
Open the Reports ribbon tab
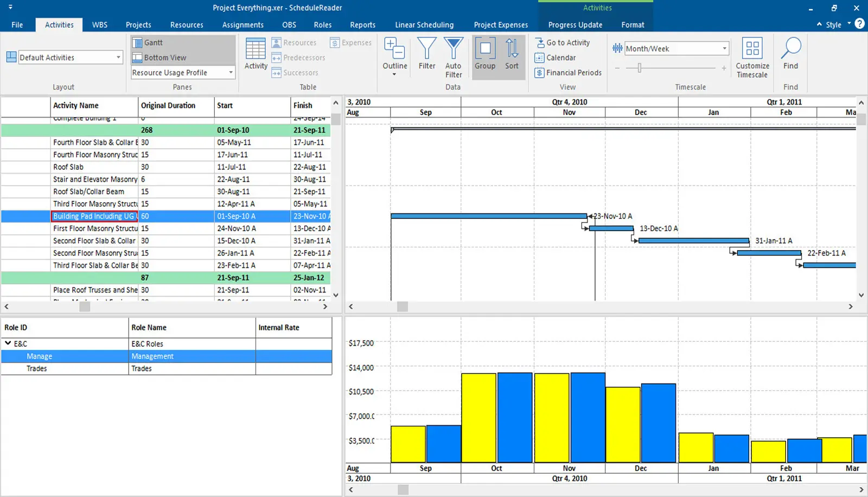pos(362,24)
